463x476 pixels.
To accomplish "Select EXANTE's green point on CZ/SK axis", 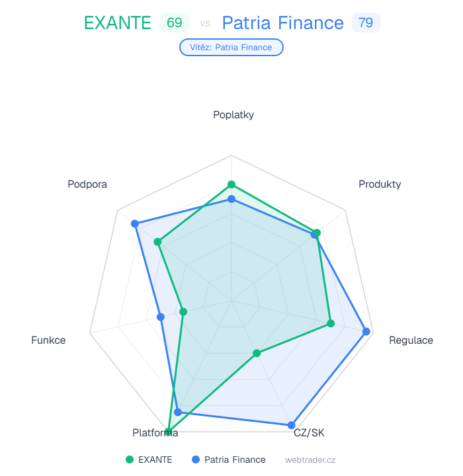I will (x=257, y=353).
